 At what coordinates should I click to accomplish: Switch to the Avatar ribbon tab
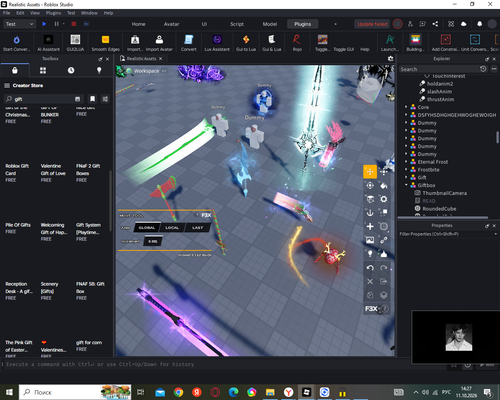[x=171, y=24]
